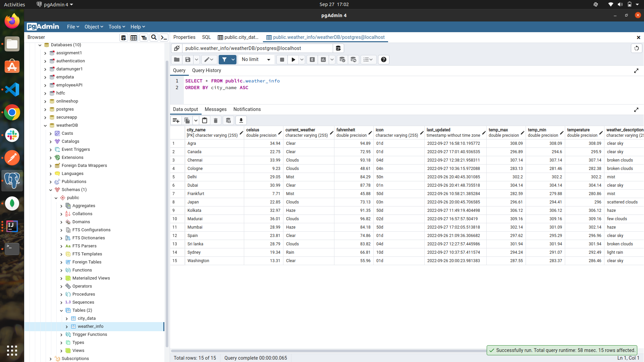This screenshot has height=362, width=644.
Task: Click the Explain Analyze chart icon
Action: tap(323, 60)
